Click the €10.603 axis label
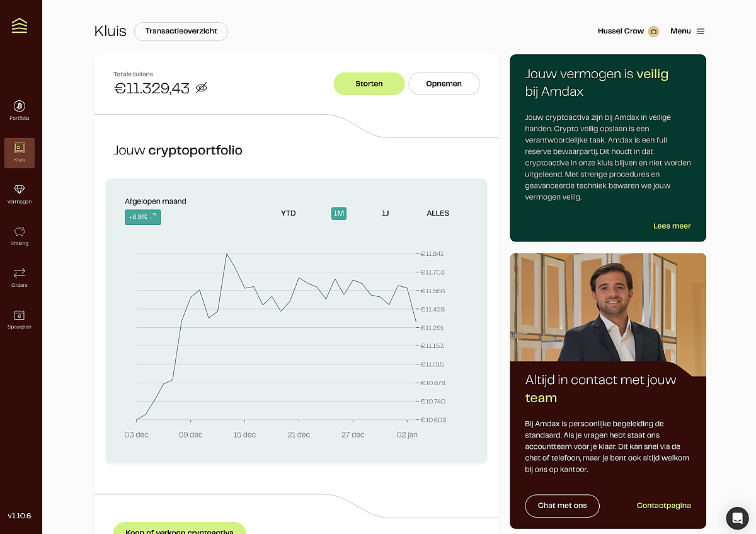 [x=433, y=419]
